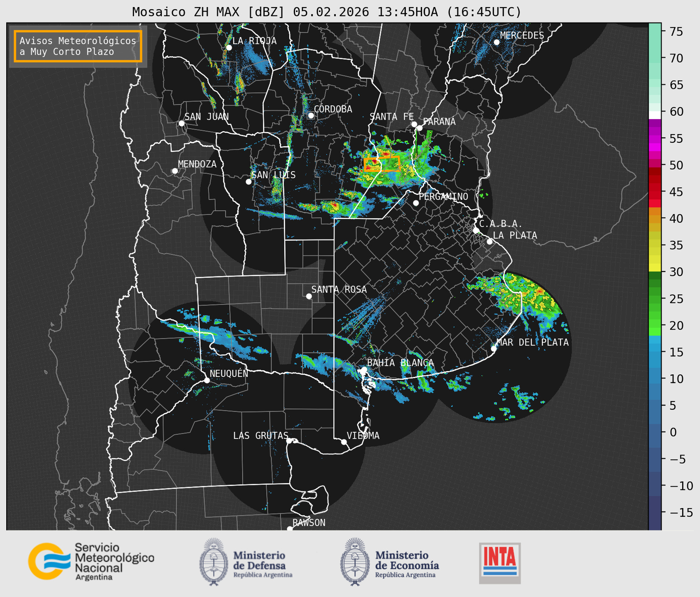The image size is (700, 597).
Task: Select the SANTA FE city marker dot
Action: click(414, 124)
